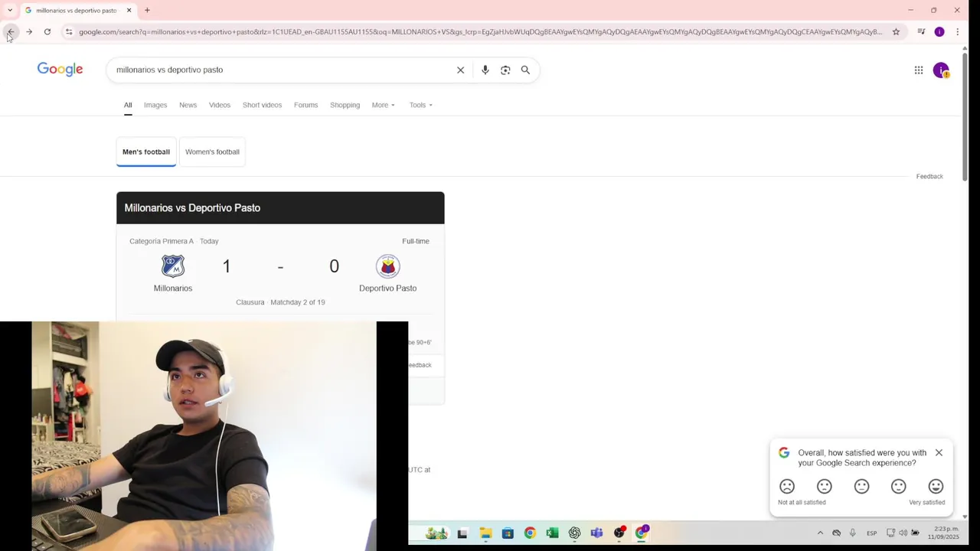Search by voice microphone icon
Image resolution: width=980 pixels, height=551 pixels.
pos(485,70)
